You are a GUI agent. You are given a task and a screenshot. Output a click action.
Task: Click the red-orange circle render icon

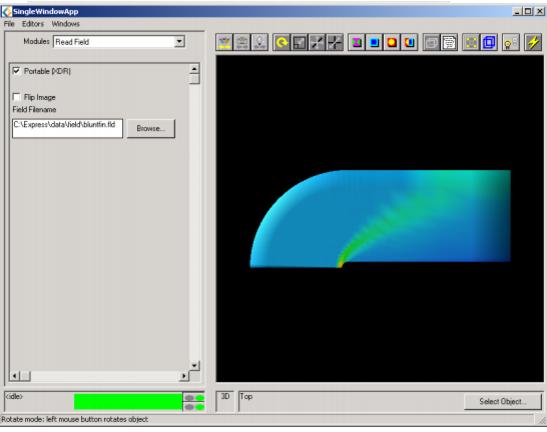(x=392, y=43)
